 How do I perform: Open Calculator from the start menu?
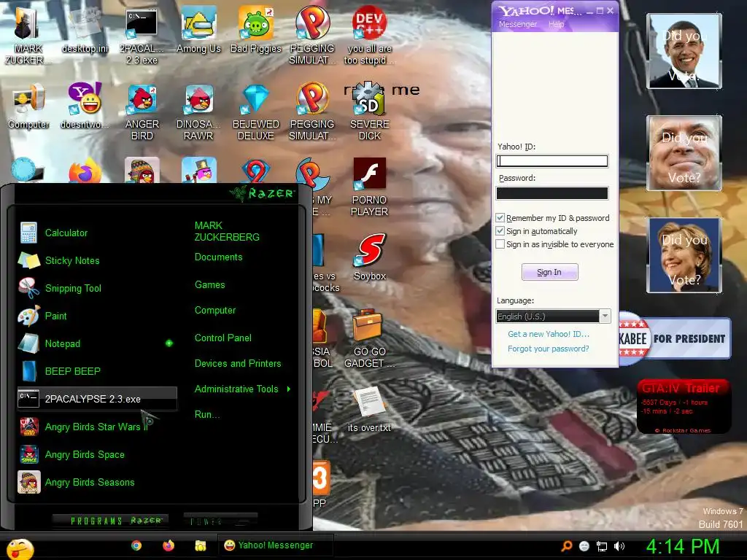(97, 233)
